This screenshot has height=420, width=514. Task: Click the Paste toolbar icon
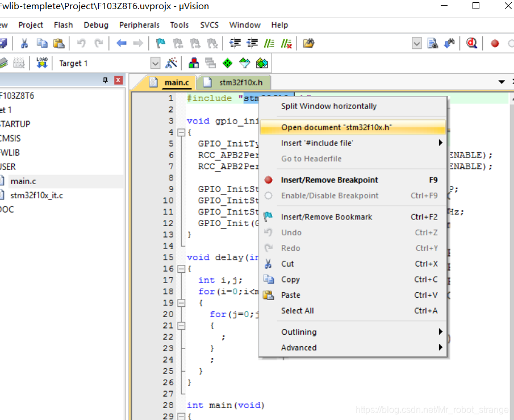click(58, 43)
